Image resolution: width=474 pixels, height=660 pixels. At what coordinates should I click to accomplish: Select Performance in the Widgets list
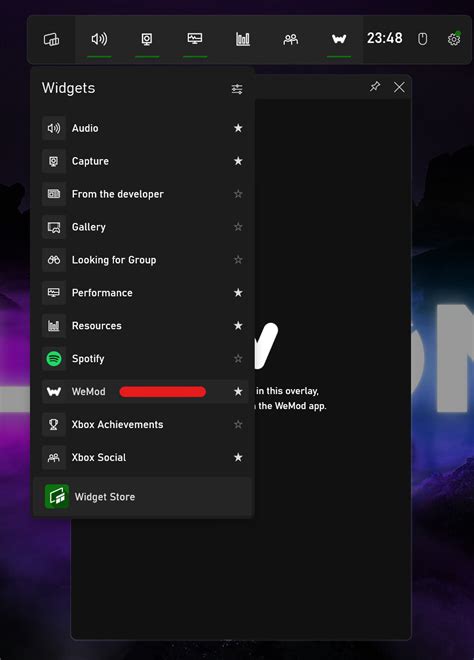tap(145, 293)
